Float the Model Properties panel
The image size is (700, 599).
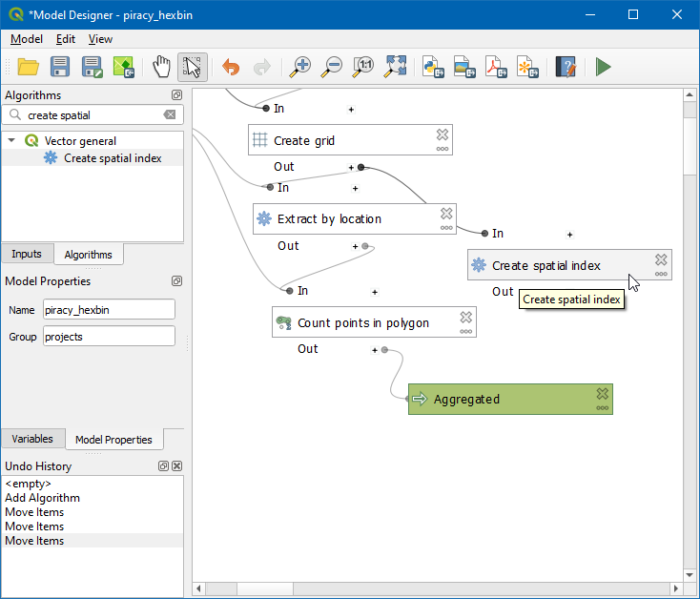pyautogui.click(x=176, y=281)
